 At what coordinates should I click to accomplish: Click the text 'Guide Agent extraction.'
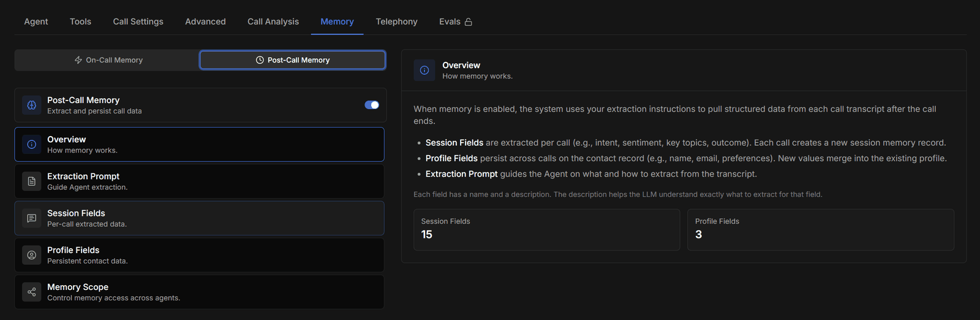88,188
